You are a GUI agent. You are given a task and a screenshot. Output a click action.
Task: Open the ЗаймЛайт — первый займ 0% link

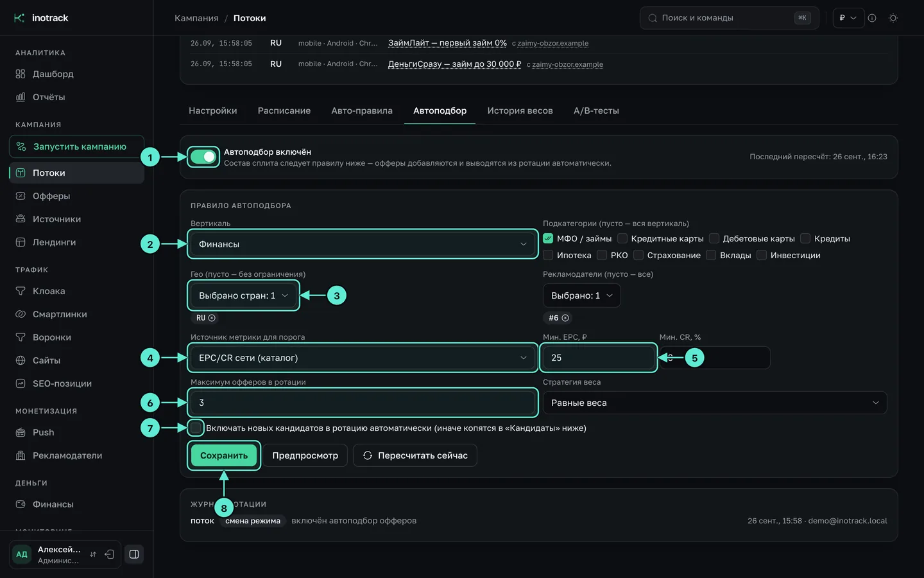point(447,43)
